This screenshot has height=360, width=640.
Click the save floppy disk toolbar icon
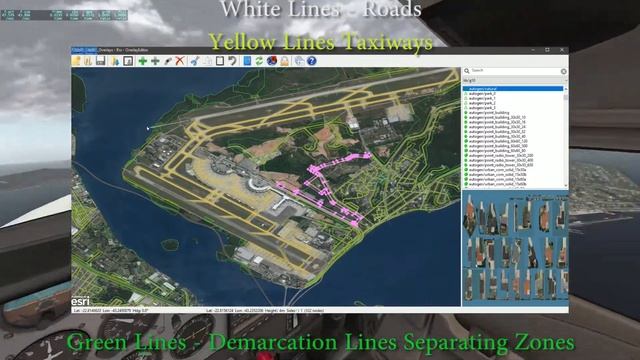pos(100,61)
